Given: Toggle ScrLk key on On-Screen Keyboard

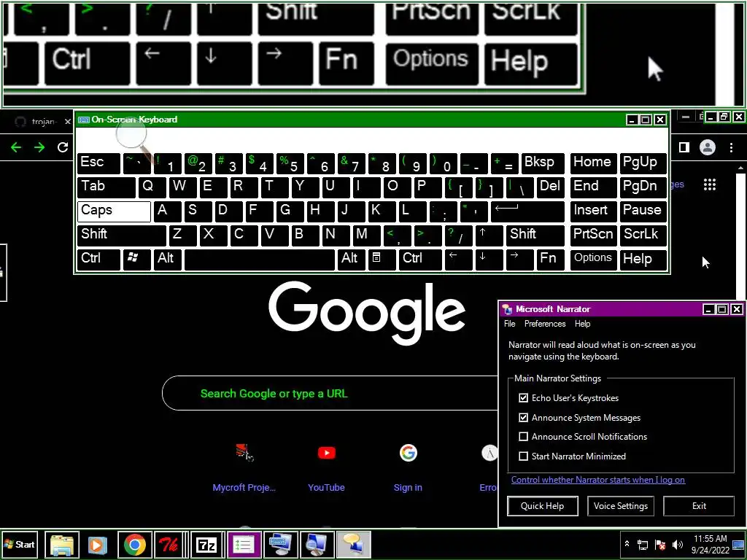Looking at the screenshot, I should click(643, 236).
